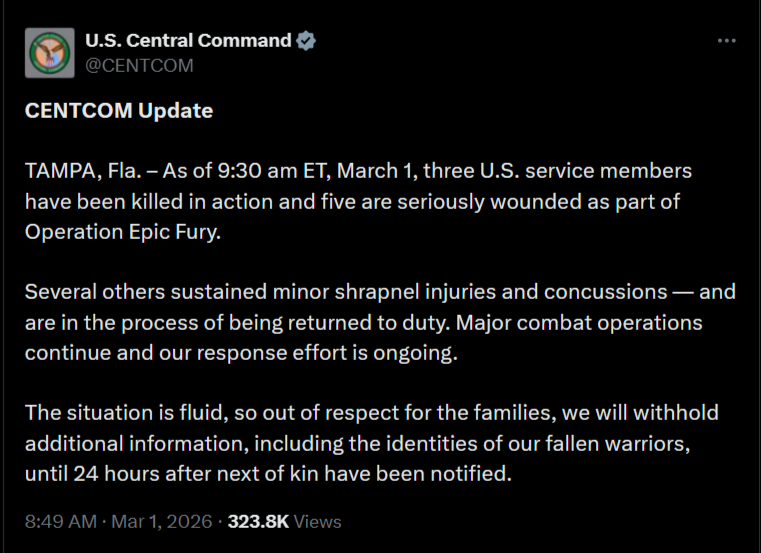Click the U.S. Central Command display name
761x553 pixels.
coord(189,41)
